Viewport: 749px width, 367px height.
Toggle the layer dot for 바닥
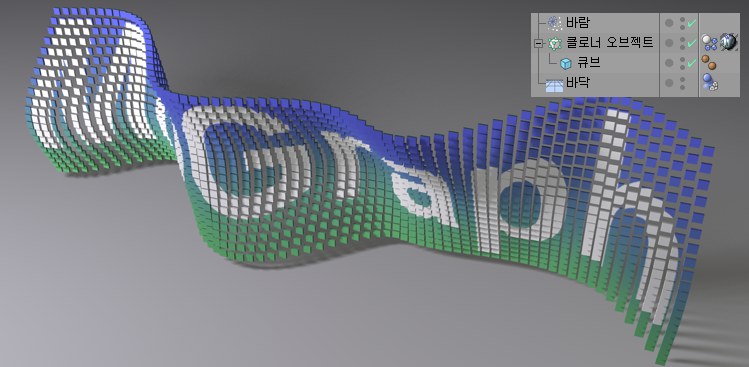pyautogui.click(x=669, y=83)
